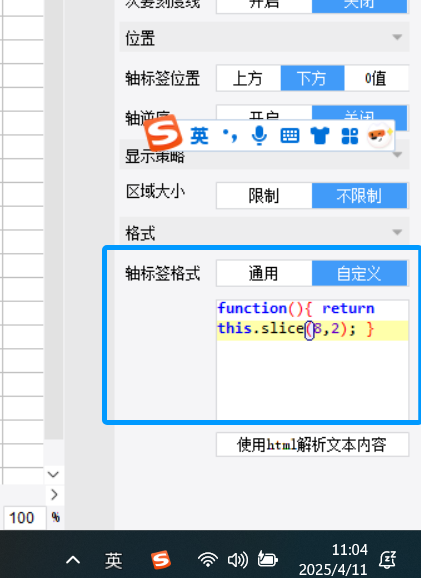Open volume speaker tray icon
This screenshot has width=421, height=578.
click(x=237, y=560)
